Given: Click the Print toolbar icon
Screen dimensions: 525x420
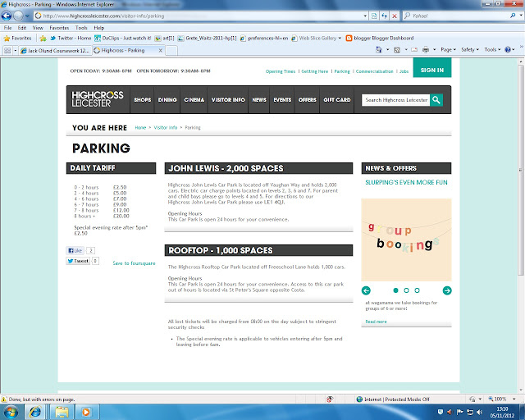Looking at the screenshot, I should coord(426,49).
